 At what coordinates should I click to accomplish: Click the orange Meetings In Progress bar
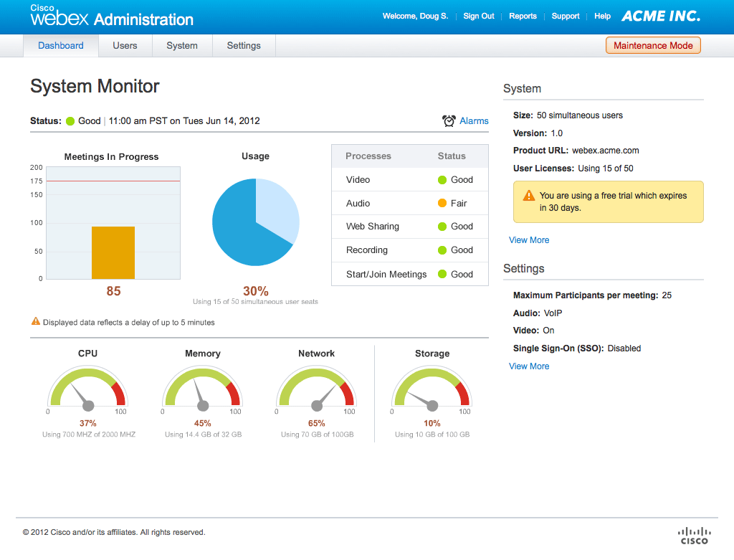coord(113,252)
